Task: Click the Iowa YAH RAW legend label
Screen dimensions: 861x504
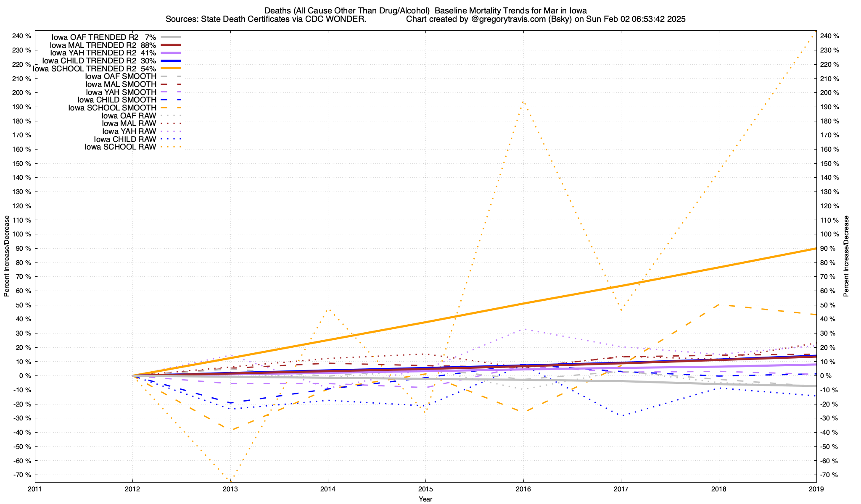Action: 129,131
